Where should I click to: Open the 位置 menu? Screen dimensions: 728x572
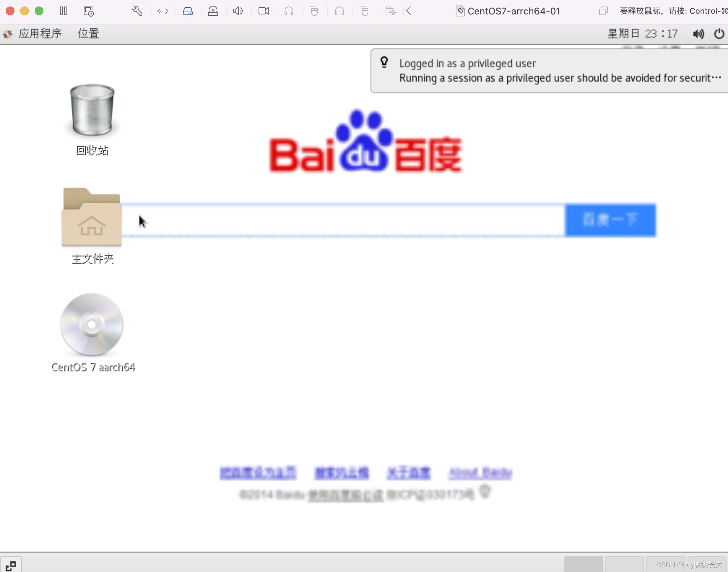click(x=88, y=34)
